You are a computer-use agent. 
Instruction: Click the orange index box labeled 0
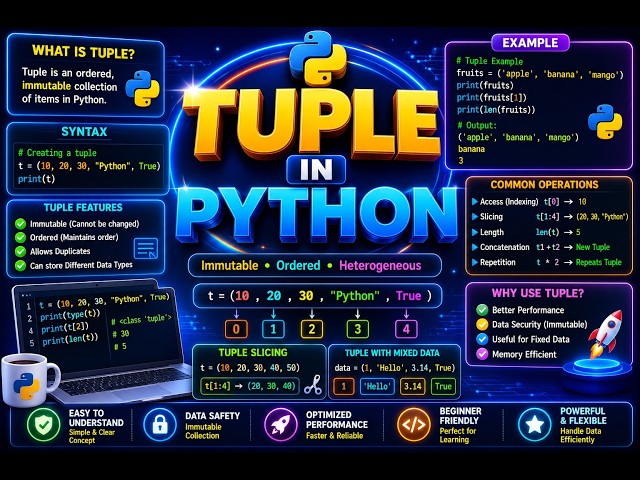coord(236,329)
